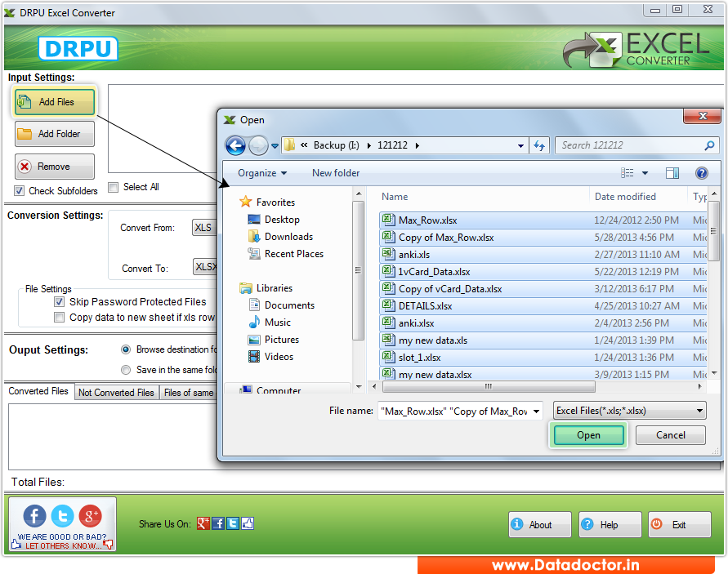Click the large Facebook circle icon
This screenshot has width=728, height=574.
(x=35, y=516)
